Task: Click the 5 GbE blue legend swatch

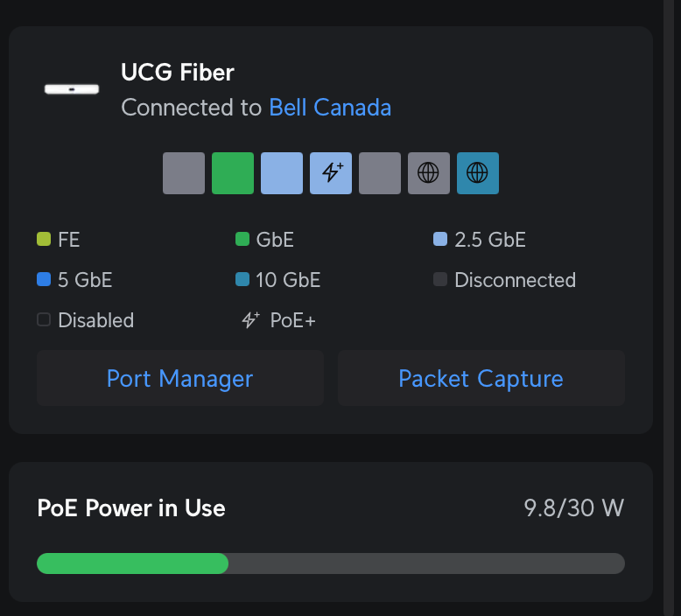Action: pos(44,280)
